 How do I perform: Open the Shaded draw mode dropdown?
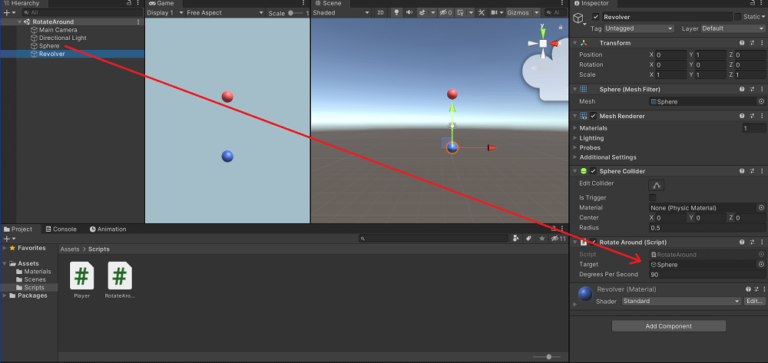tap(342, 13)
